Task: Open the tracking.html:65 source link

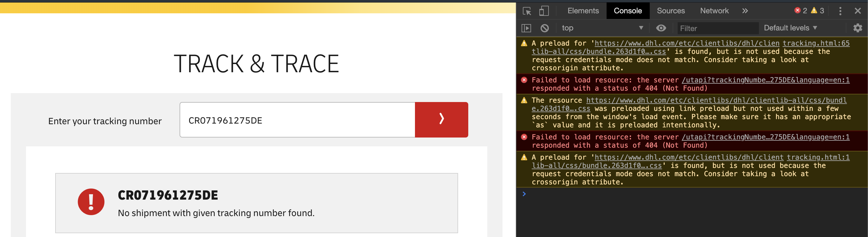Action: coord(815,43)
